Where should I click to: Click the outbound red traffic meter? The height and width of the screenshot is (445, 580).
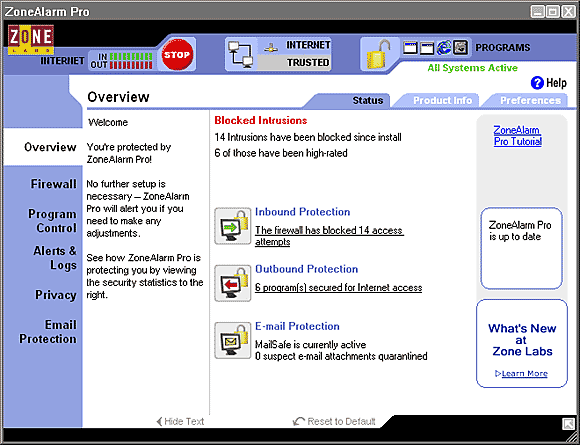click(131, 65)
